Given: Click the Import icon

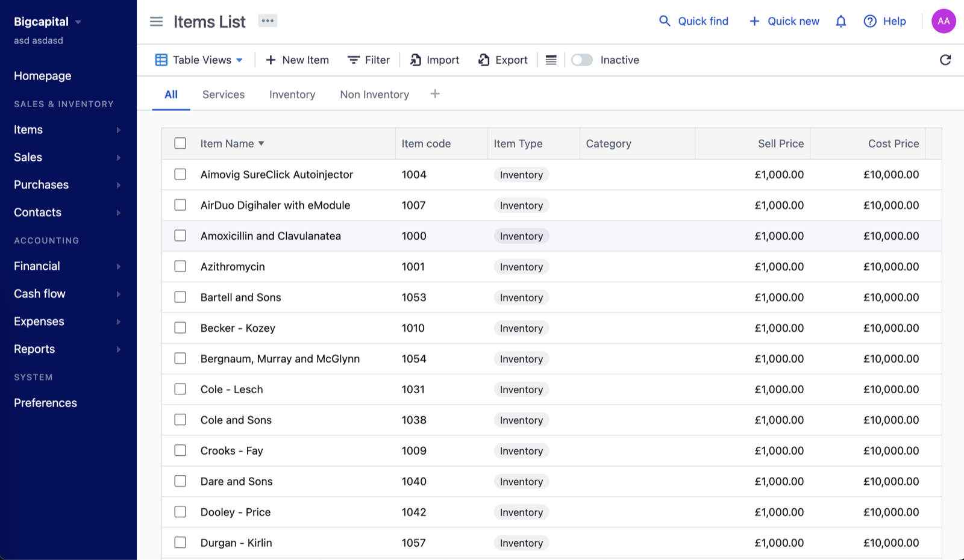Looking at the screenshot, I should point(416,60).
